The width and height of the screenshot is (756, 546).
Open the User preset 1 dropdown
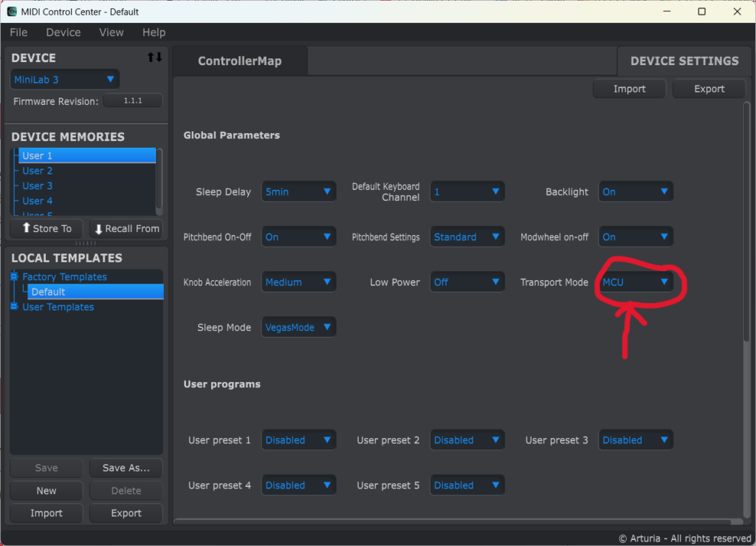[x=298, y=440]
